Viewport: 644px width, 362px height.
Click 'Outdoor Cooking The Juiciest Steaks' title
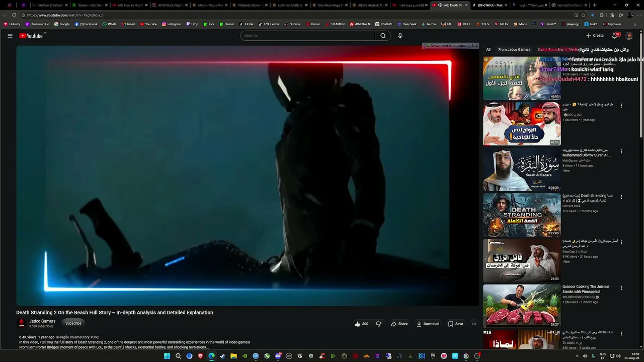[x=586, y=289]
